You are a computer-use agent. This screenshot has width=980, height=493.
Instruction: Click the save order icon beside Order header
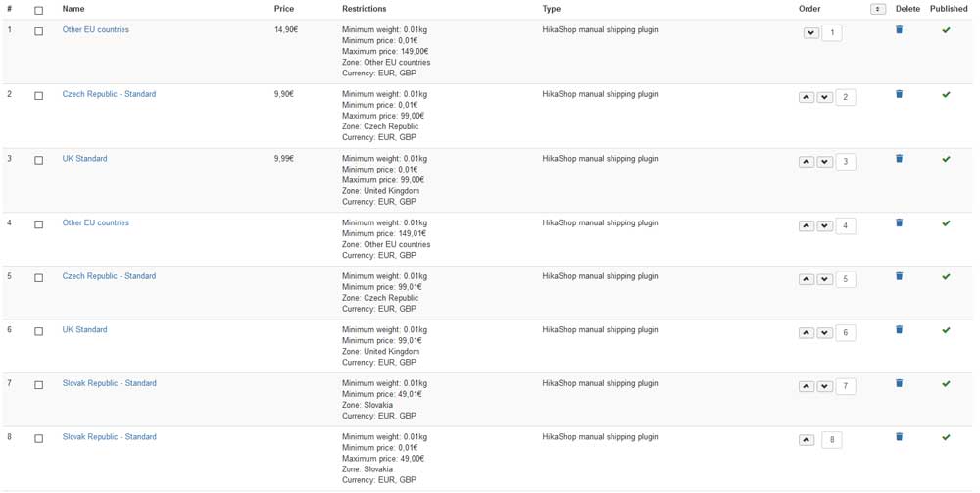pos(877,9)
